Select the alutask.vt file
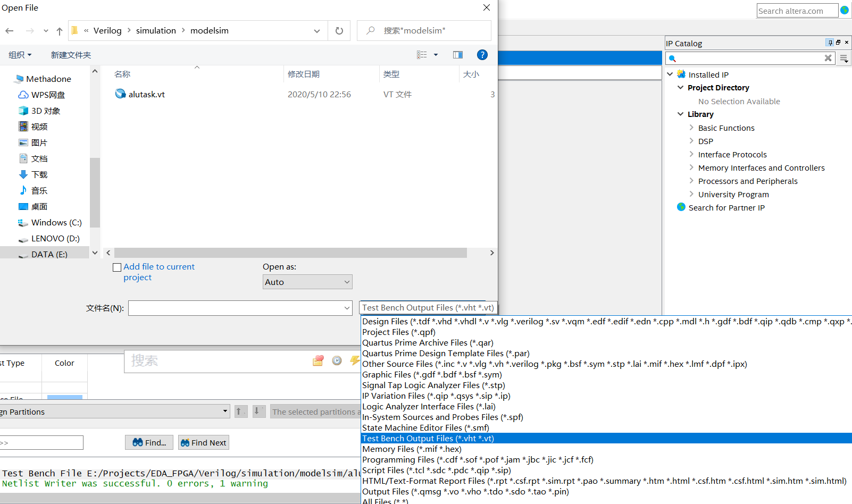 pyautogui.click(x=146, y=94)
